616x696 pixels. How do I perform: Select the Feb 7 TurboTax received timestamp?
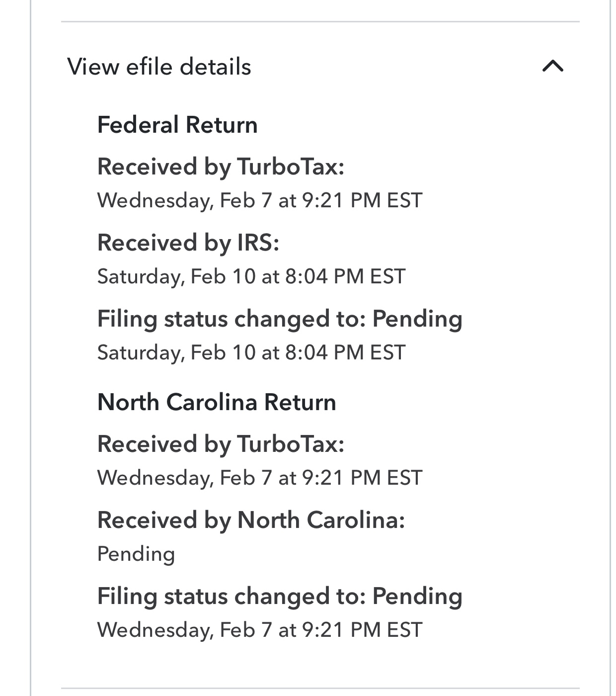(x=259, y=200)
